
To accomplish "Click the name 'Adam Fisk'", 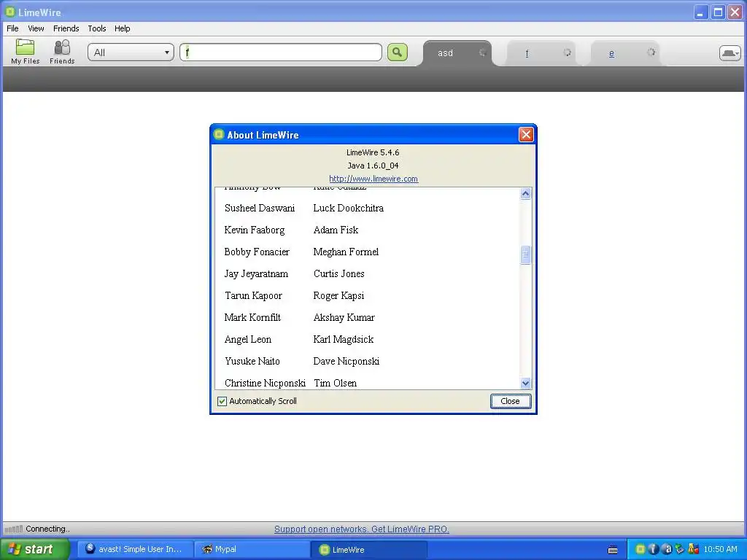I will pos(336,230).
